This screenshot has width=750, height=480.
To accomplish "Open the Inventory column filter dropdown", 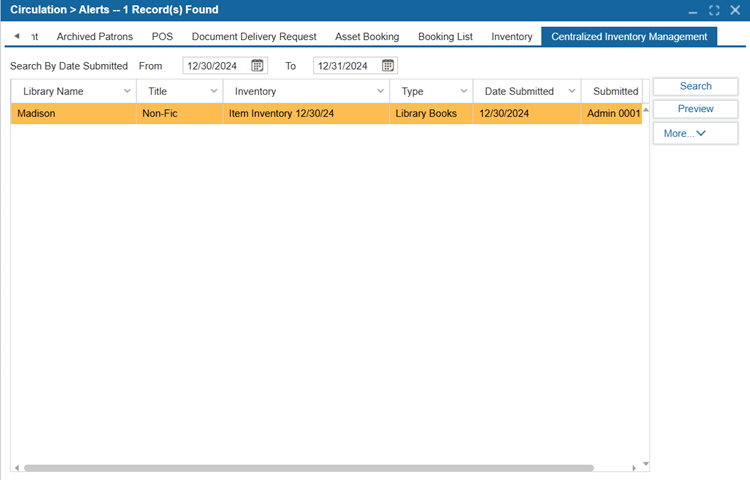I will coord(380,91).
